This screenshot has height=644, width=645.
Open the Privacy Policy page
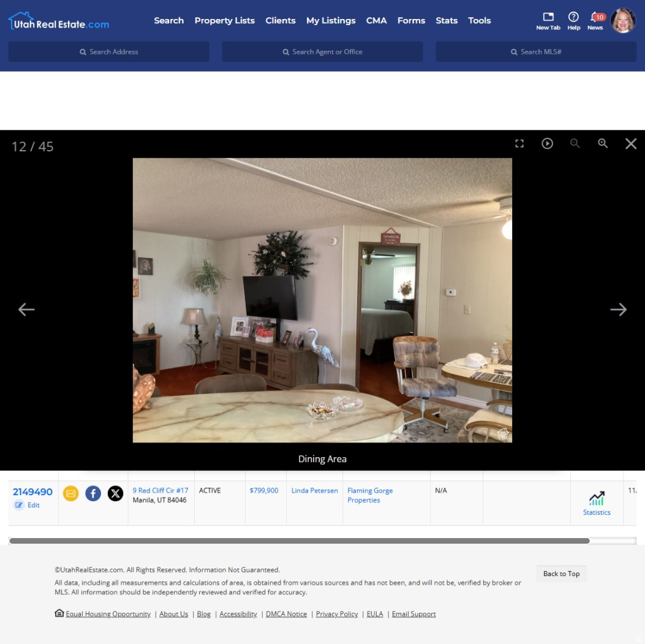tap(336, 613)
